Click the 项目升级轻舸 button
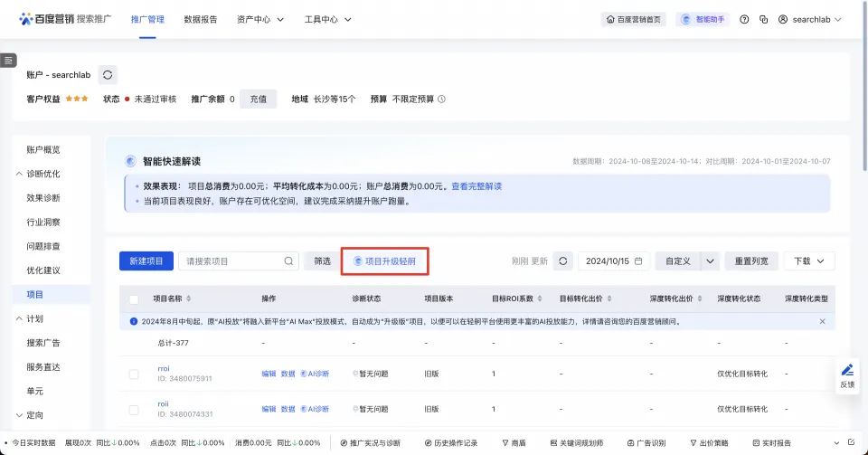 click(385, 261)
